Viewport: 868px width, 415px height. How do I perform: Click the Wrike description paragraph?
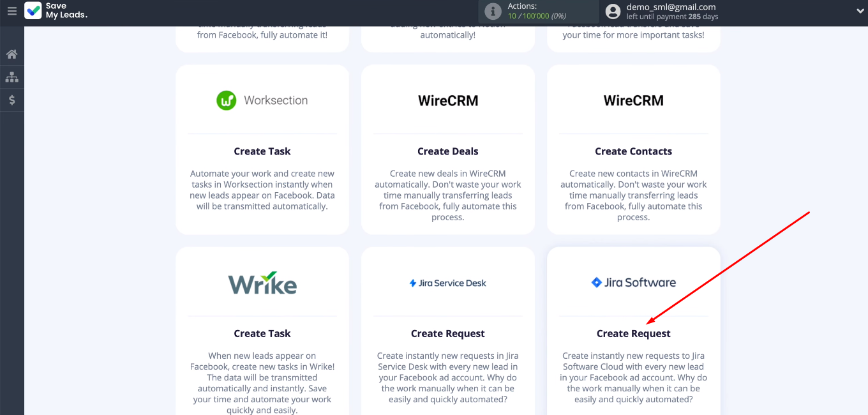262,382
